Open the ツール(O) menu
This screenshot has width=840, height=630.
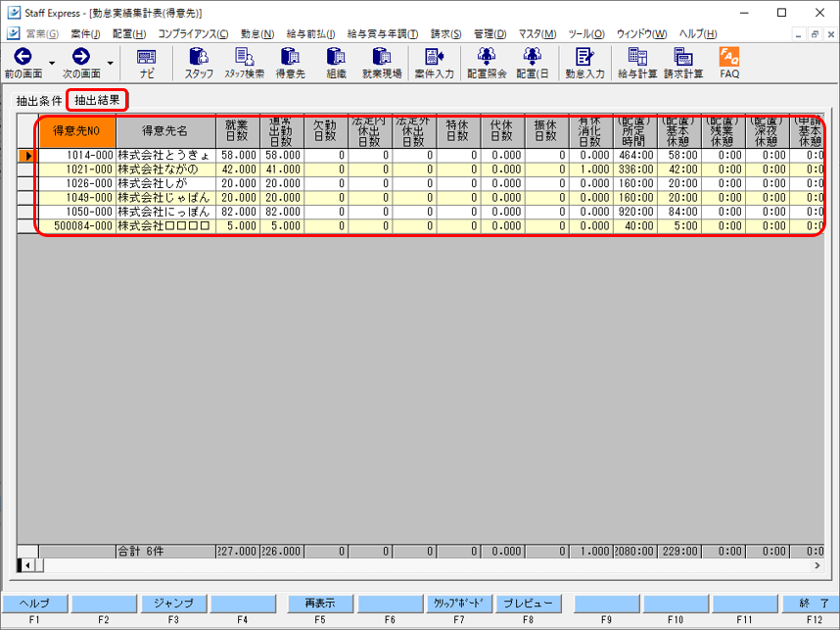tap(586, 33)
